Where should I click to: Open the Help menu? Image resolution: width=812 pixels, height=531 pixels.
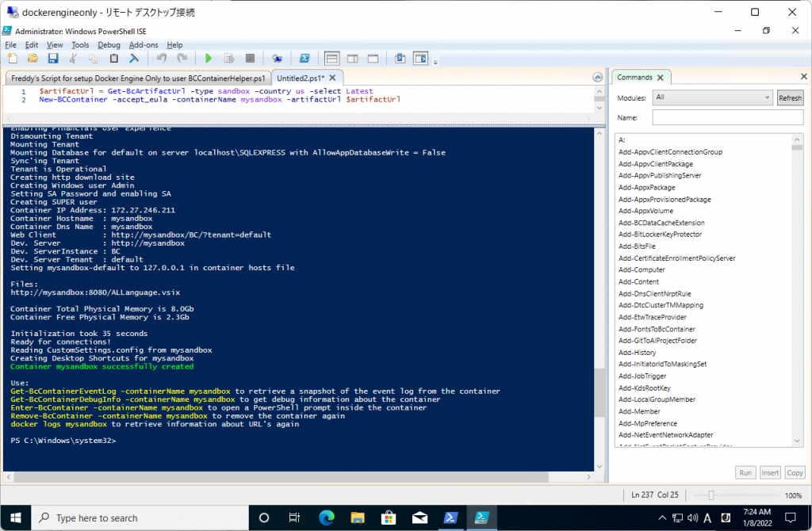174,45
